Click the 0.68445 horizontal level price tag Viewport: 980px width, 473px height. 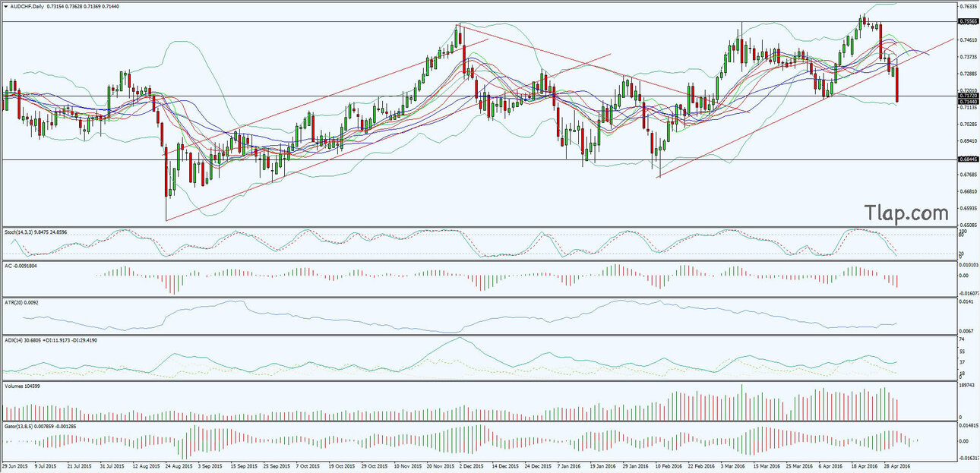968,159
